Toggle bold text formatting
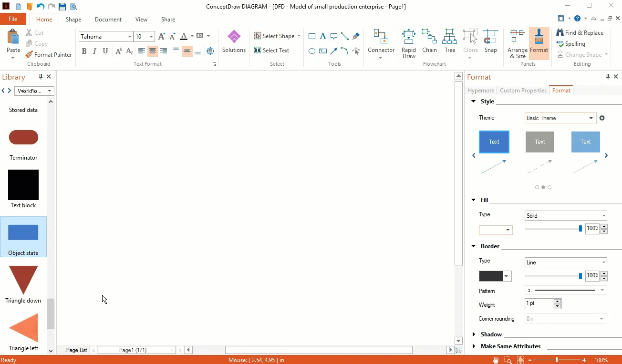622x364 pixels. [x=84, y=51]
